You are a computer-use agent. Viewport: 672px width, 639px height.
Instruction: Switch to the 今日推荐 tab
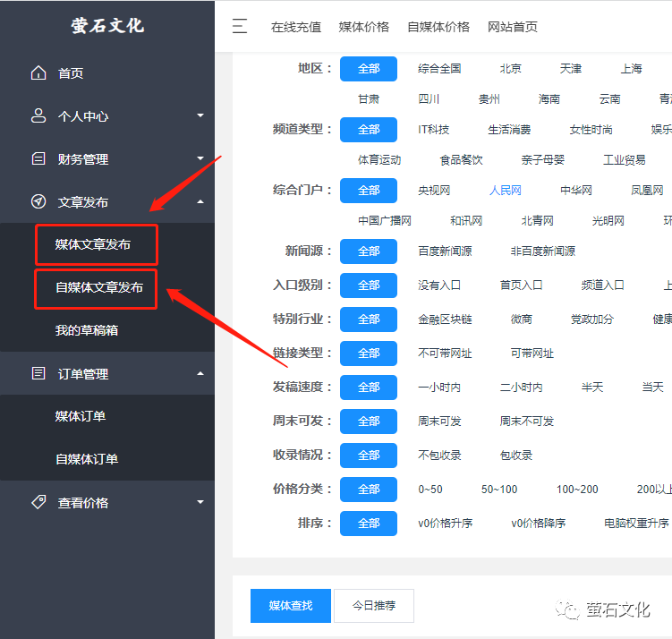coord(374,606)
